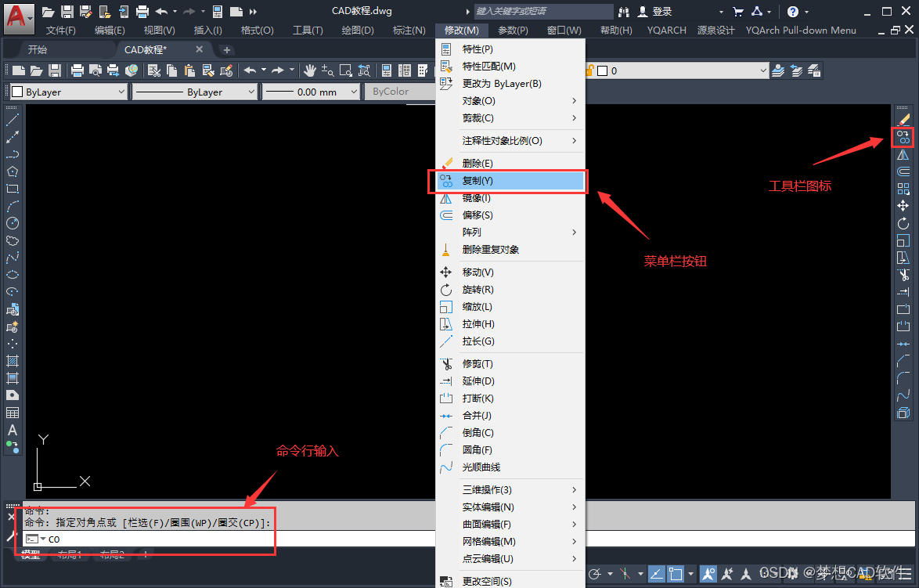The width and height of the screenshot is (919, 588).
Task: Close the CAD教程 drawing tab
Action: pos(200,49)
